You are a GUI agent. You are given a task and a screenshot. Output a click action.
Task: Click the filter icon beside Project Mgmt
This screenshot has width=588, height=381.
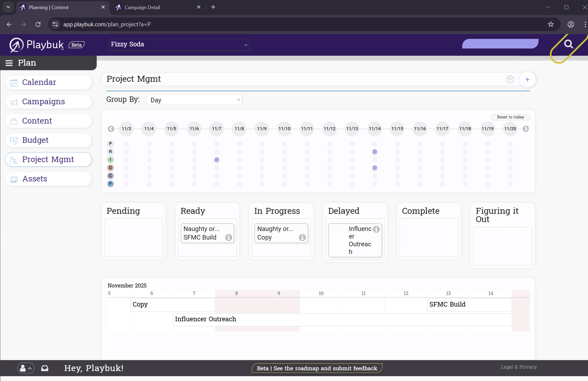(x=510, y=79)
